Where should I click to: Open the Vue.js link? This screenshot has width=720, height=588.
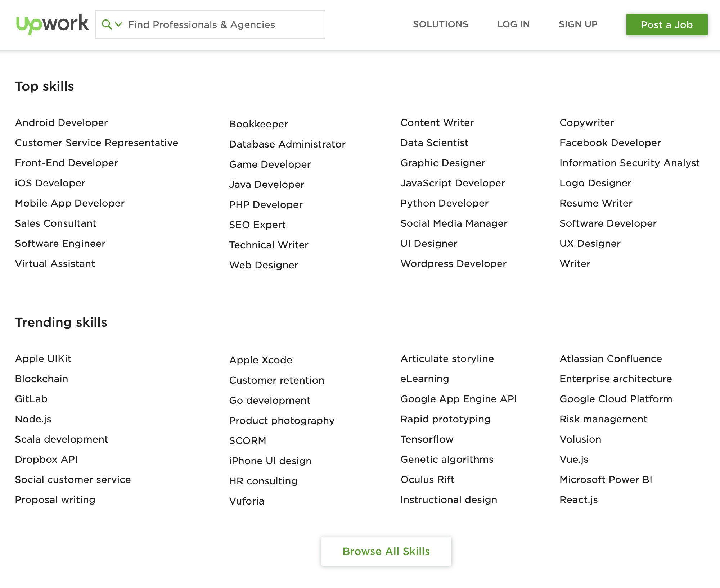(574, 460)
